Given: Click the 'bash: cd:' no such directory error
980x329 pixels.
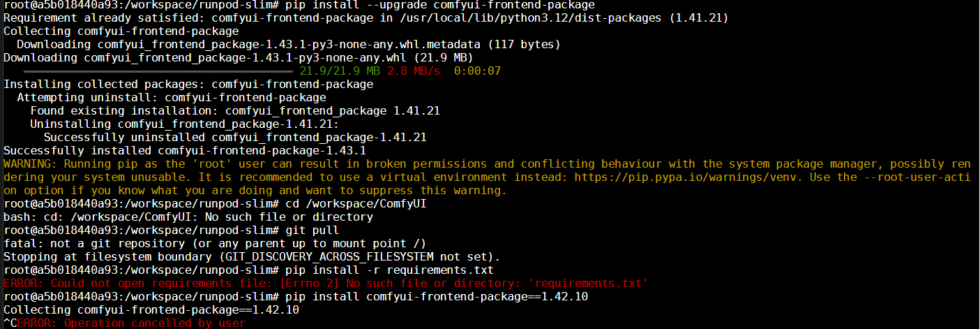Looking at the screenshot, I should [x=188, y=217].
